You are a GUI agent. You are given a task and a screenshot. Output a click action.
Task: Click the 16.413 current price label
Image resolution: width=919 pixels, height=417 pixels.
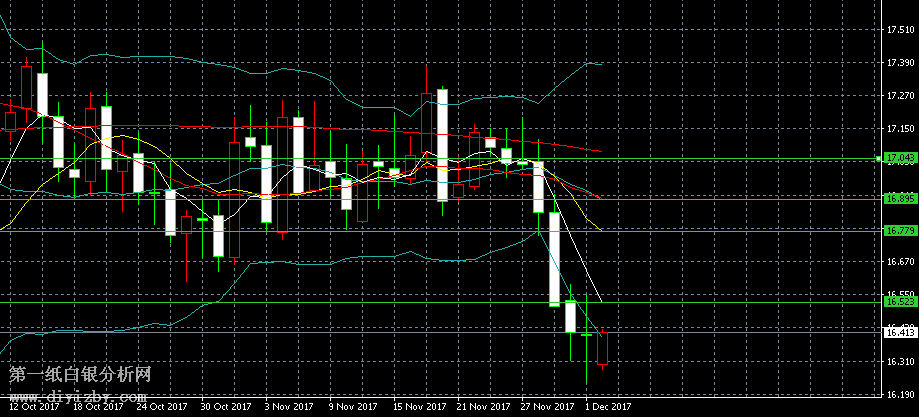900,332
